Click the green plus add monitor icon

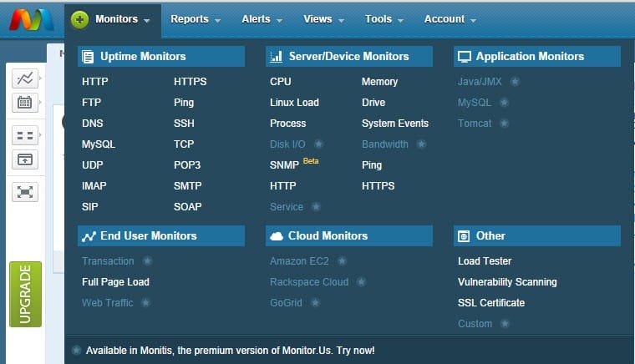click(x=79, y=19)
